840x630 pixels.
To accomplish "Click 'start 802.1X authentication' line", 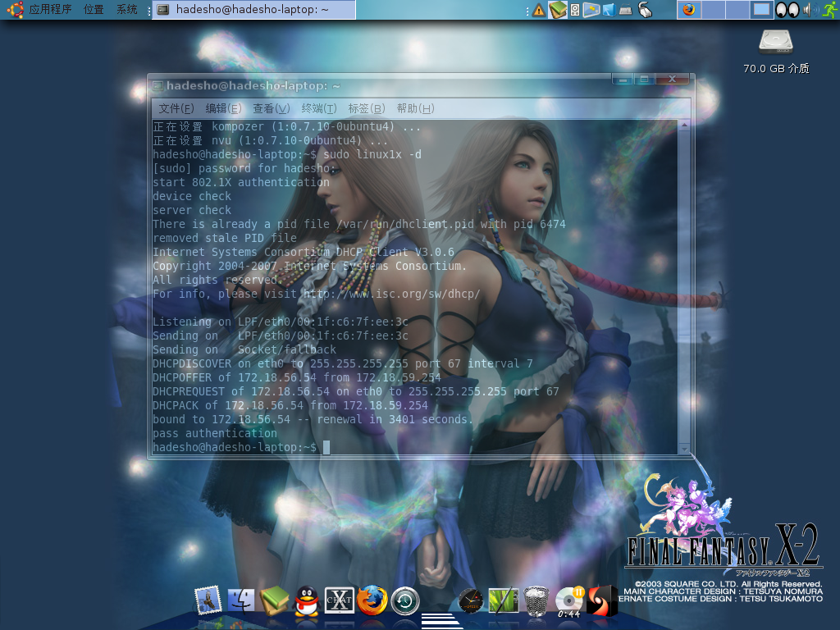I will 241,182.
